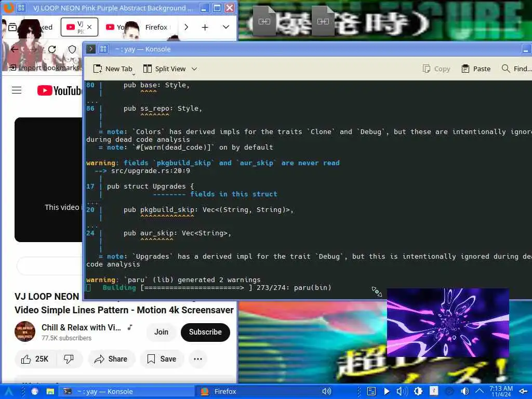Click the white square notification tray icon
The image size is (532, 399).
point(434,391)
